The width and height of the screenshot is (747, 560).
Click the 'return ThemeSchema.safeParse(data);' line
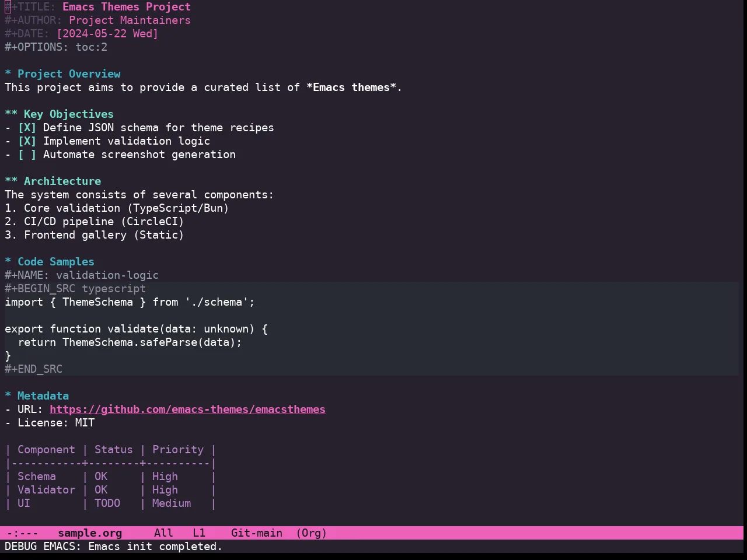click(130, 342)
